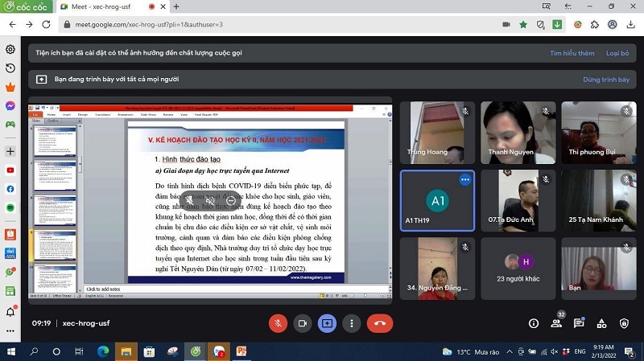Open Messenger from the Cốc Cốc sidebar
The image size is (644, 361).
(x=10, y=106)
